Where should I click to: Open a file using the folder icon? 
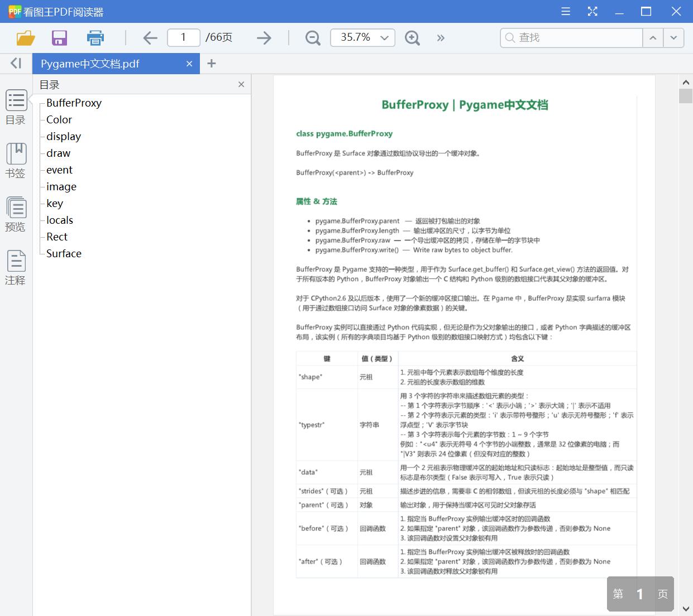(25, 37)
